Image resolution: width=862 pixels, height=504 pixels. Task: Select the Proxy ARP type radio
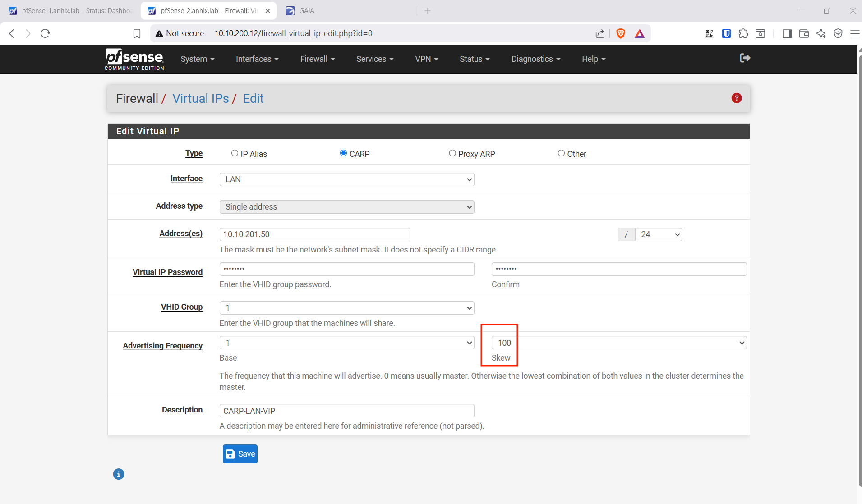point(452,153)
